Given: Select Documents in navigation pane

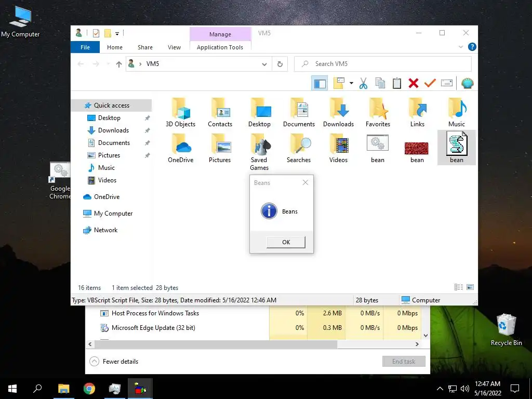Looking at the screenshot, I should pyautogui.click(x=114, y=143).
